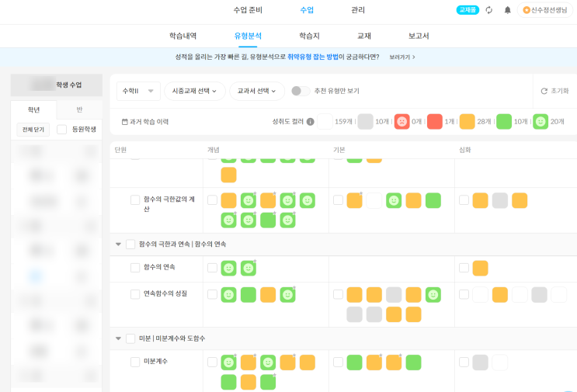Open the 관리 menu
The image size is (577, 392).
tap(358, 10)
